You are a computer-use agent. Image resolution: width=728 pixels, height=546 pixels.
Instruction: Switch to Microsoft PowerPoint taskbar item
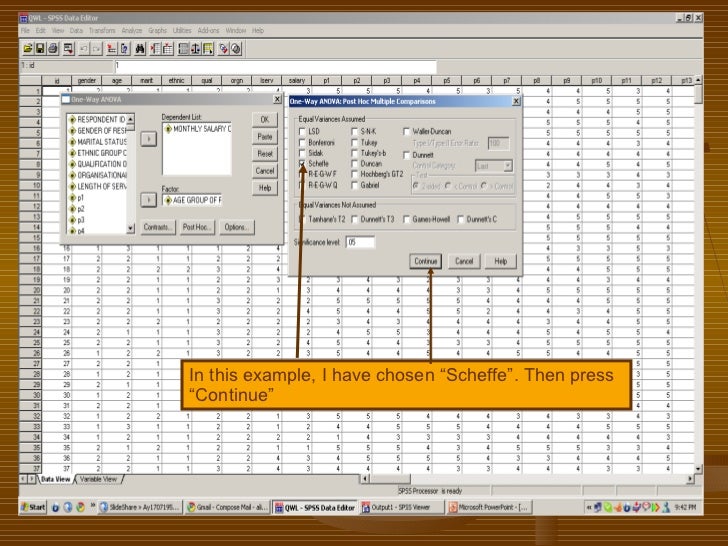(489, 507)
